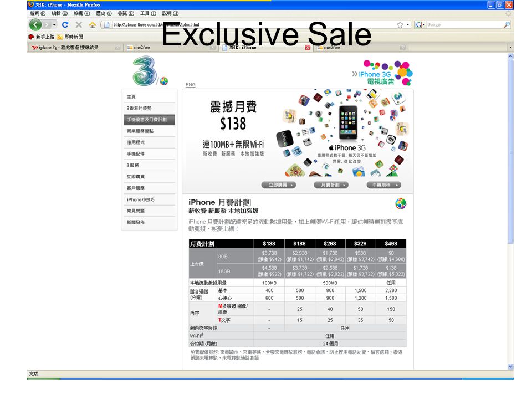
Task: Click the Forward navigation arrow
Action: [x=47, y=25]
